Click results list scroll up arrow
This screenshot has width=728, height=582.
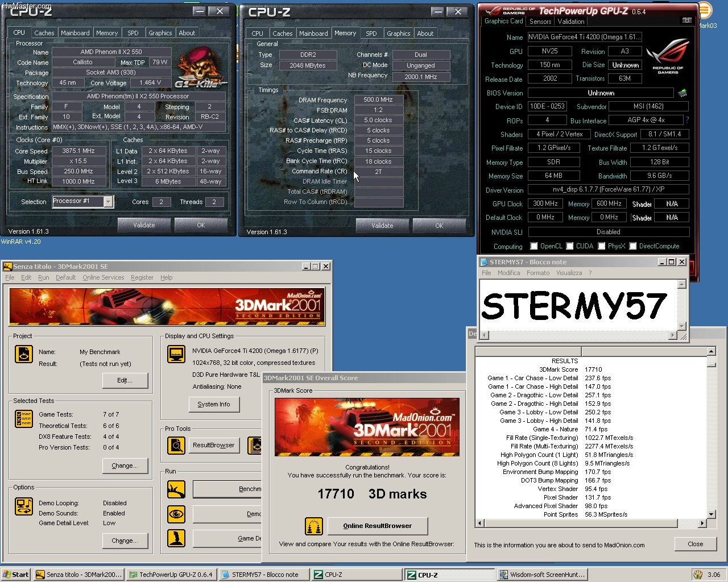tap(711, 351)
